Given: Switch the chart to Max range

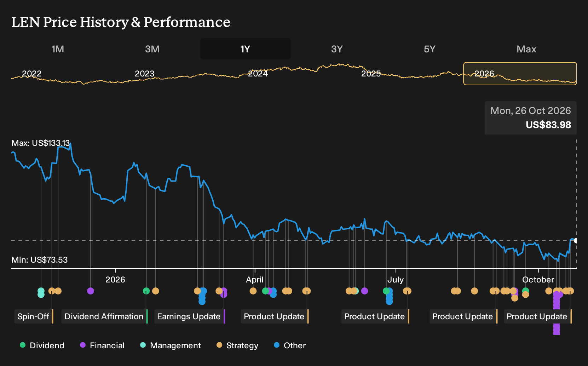Looking at the screenshot, I should (526, 49).
